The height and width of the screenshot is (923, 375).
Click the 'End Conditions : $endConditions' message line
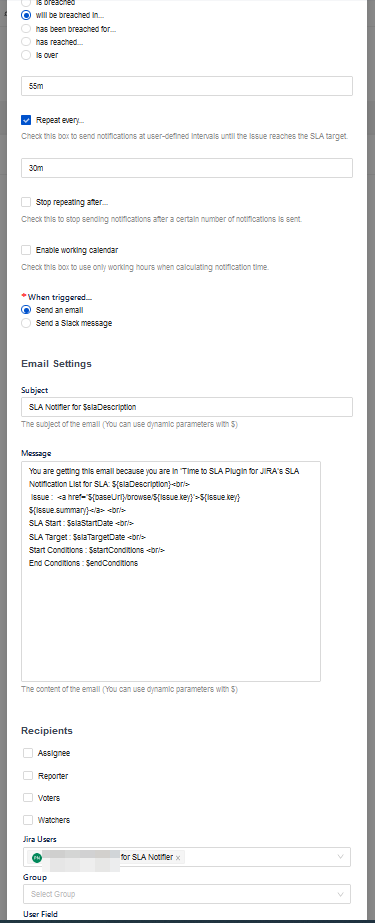[x=83, y=563]
